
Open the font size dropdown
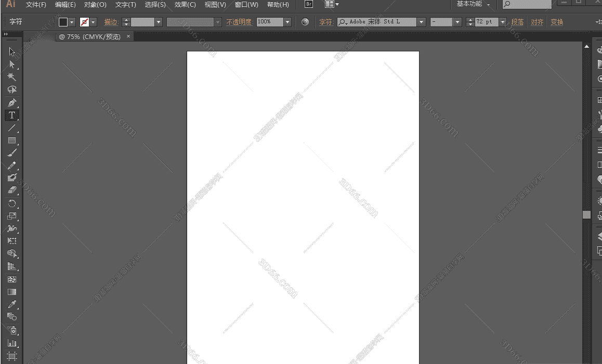point(502,22)
